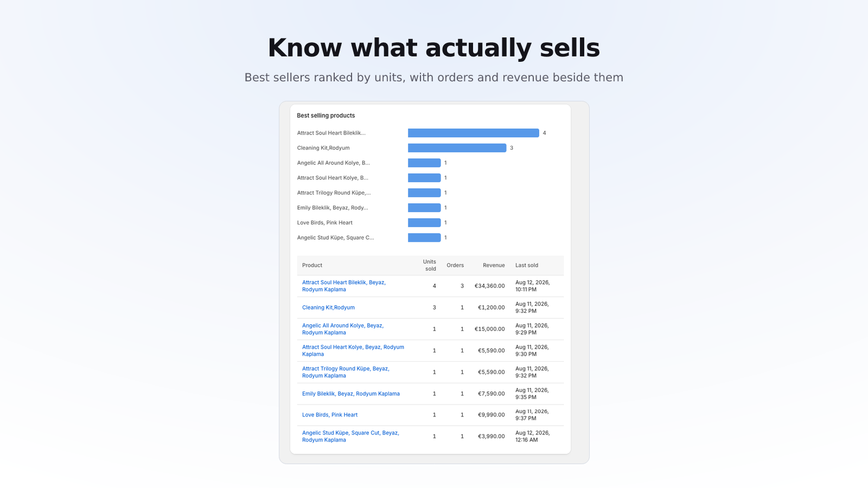Open the Love Birds, Pink Heart link

pos(330,415)
